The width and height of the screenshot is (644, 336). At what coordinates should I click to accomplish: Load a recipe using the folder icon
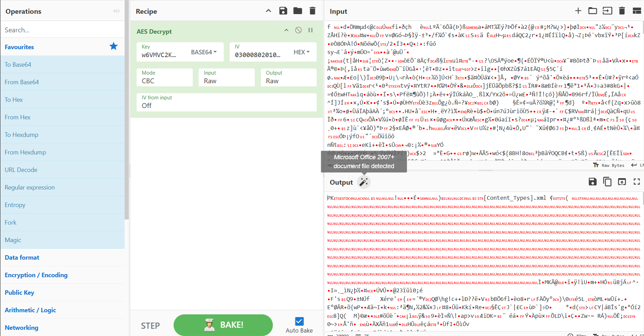pos(298,11)
